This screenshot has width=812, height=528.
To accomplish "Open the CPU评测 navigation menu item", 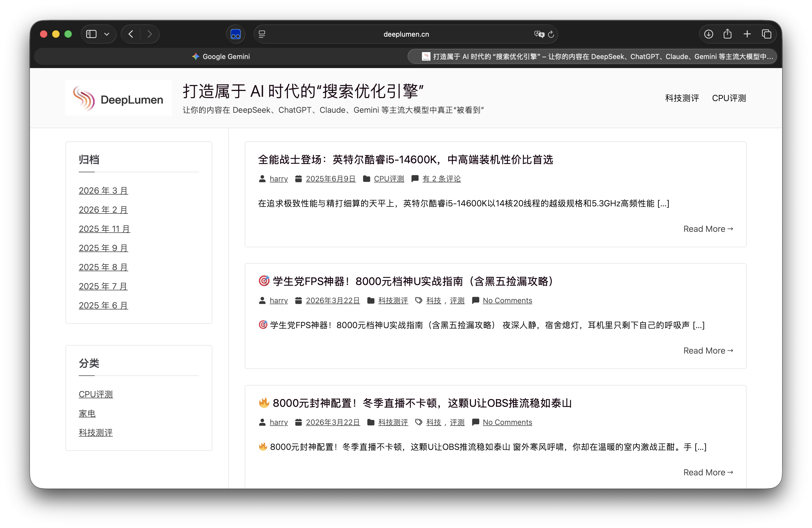I will click(x=729, y=98).
